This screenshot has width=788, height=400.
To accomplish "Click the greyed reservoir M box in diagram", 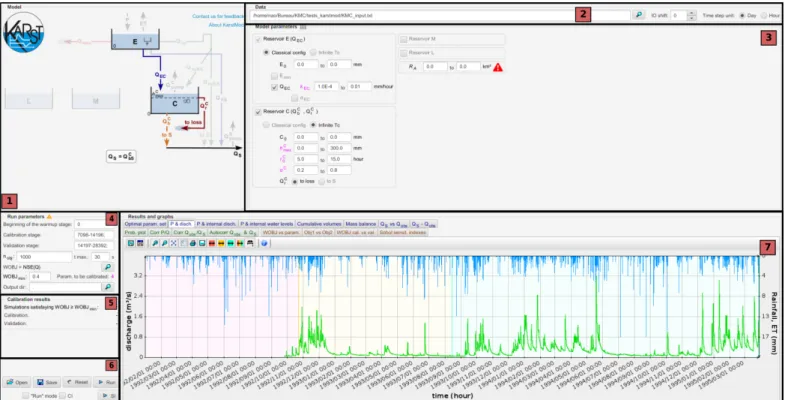I will (x=95, y=99).
